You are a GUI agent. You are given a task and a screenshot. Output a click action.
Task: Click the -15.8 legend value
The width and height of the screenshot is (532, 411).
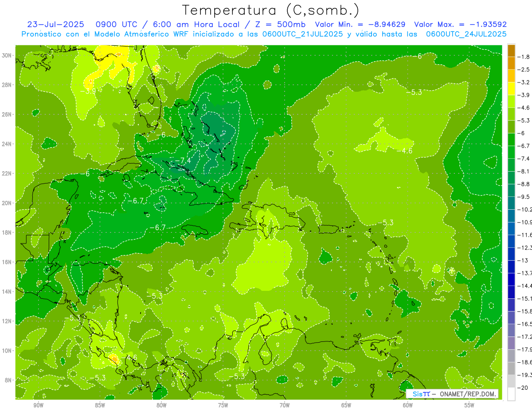point(524,311)
